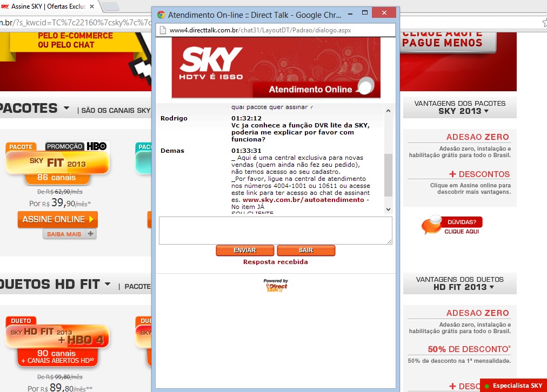Expand the PACOTES dropdown arrow
Viewport: 547px width, 392px height.
click(x=66, y=108)
